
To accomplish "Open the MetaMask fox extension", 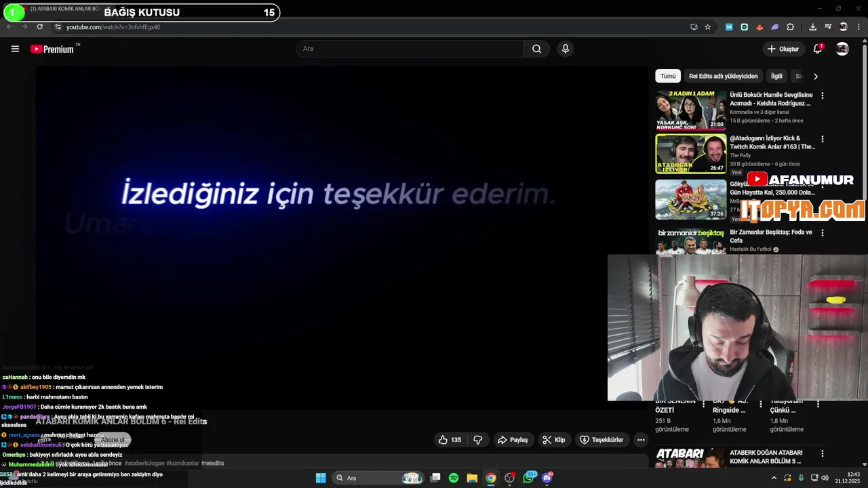I will [x=759, y=27].
